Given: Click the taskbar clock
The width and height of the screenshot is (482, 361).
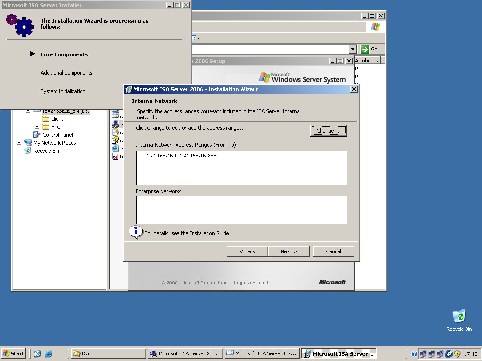Looking at the screenshot, I should 471,354.
